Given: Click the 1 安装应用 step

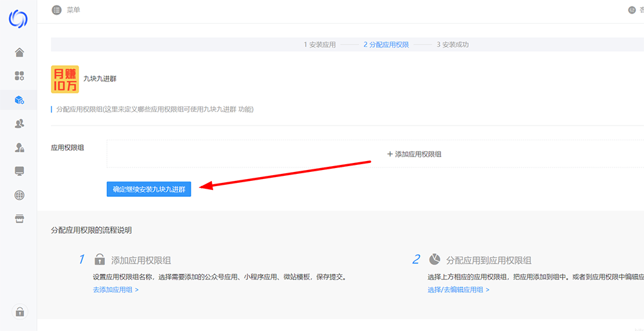Looking at the screenshot, I should pyautogui.click(x=319, y=45).
